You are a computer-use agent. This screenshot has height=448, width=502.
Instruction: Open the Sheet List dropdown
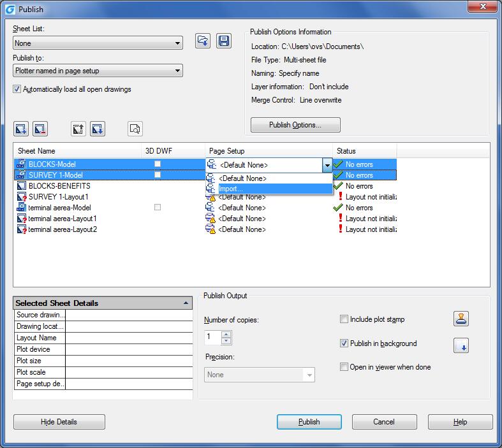(x=98, y=43)
